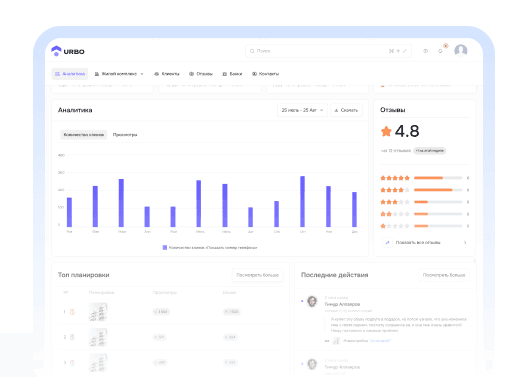529x380 pixels.
Task: Click the Планировка column header
Action: click(x=101, y=292)
